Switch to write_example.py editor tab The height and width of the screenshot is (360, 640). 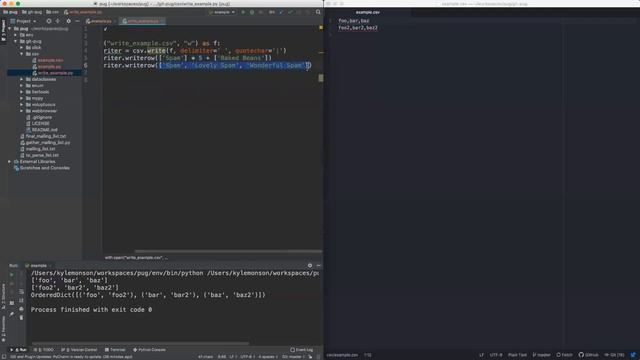pos(141,21)
